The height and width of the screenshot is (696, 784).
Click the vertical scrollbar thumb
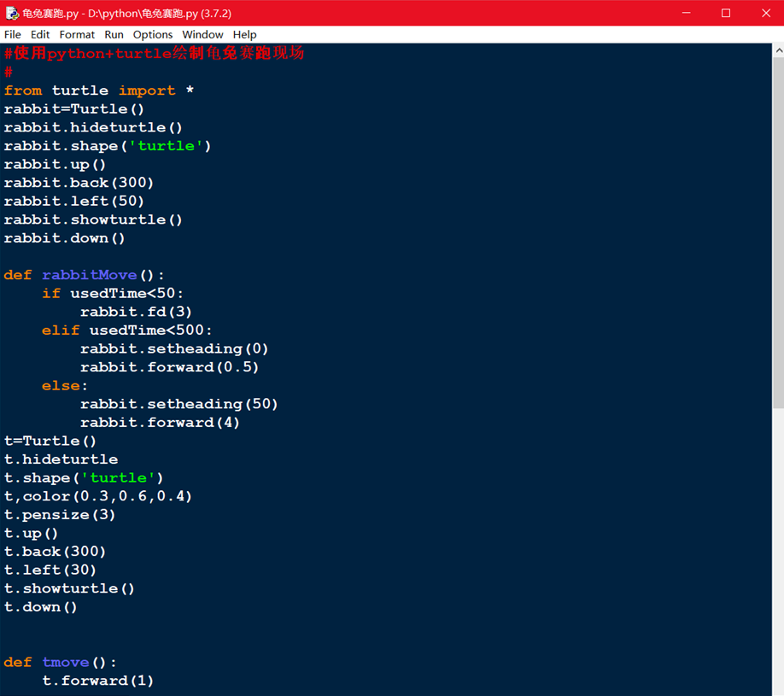[779, 233]
